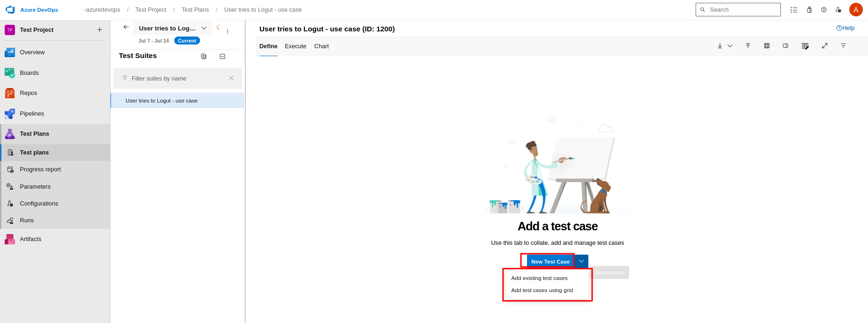Image resolution: width=868 pixels, height=323 pixels.
Task: Open the Help link
Action: point(845,28)
